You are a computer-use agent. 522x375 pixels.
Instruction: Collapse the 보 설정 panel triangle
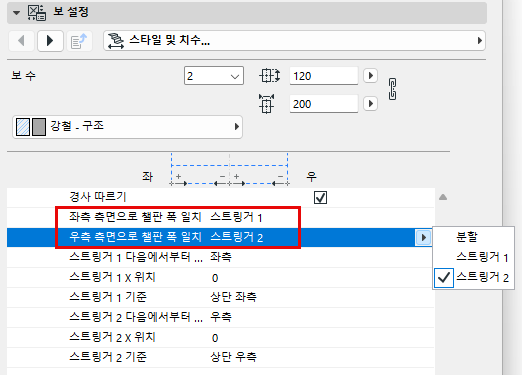coord(16,13)
